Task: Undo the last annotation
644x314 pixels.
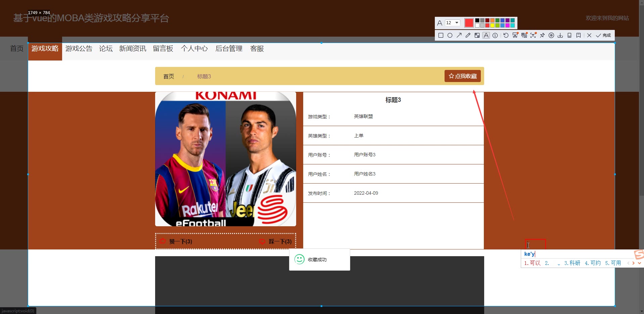Action: [x=506, y=35]
